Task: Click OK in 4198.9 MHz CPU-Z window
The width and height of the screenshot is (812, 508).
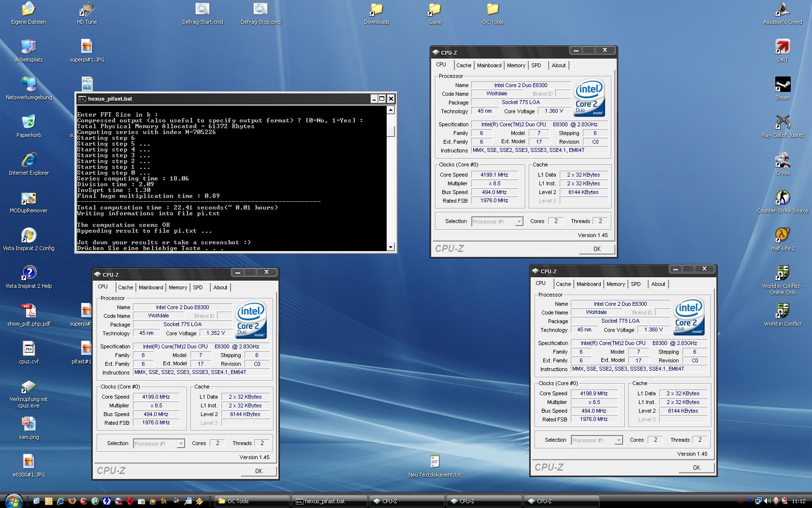Action: (x=696, y=467)
